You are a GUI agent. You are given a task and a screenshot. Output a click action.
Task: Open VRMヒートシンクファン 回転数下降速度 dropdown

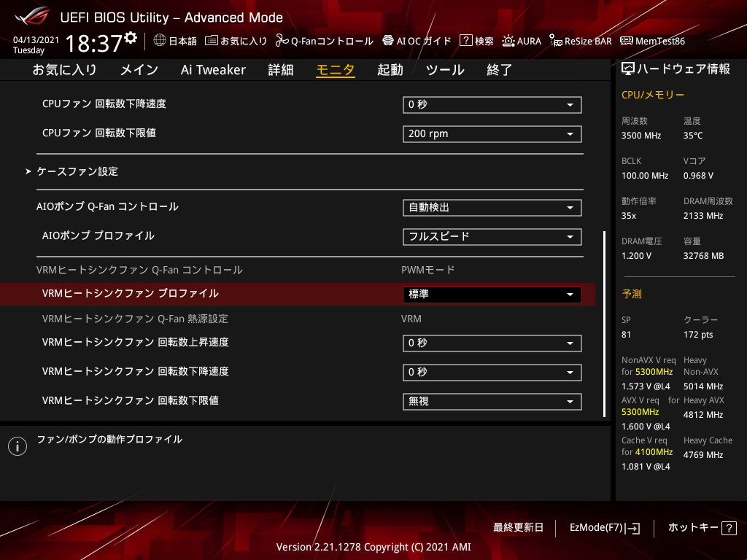(492, 373)
